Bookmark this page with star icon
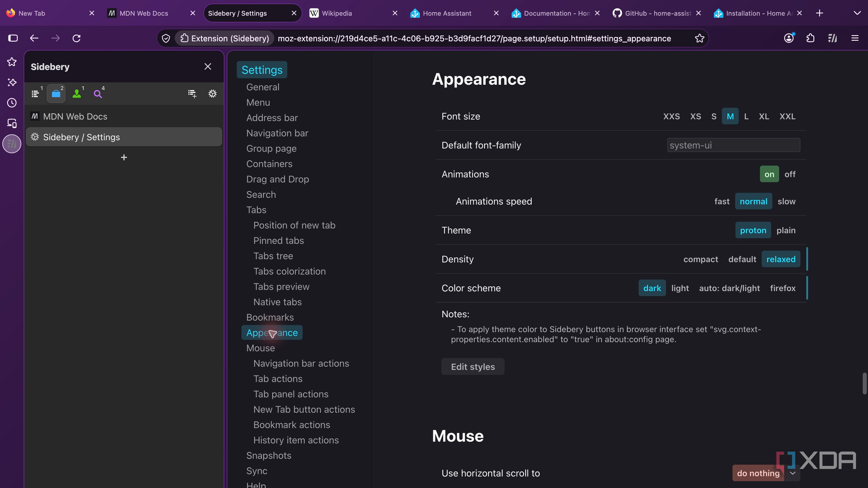Image resolution: width=868 pixels, height=488 pixels. 699,38
